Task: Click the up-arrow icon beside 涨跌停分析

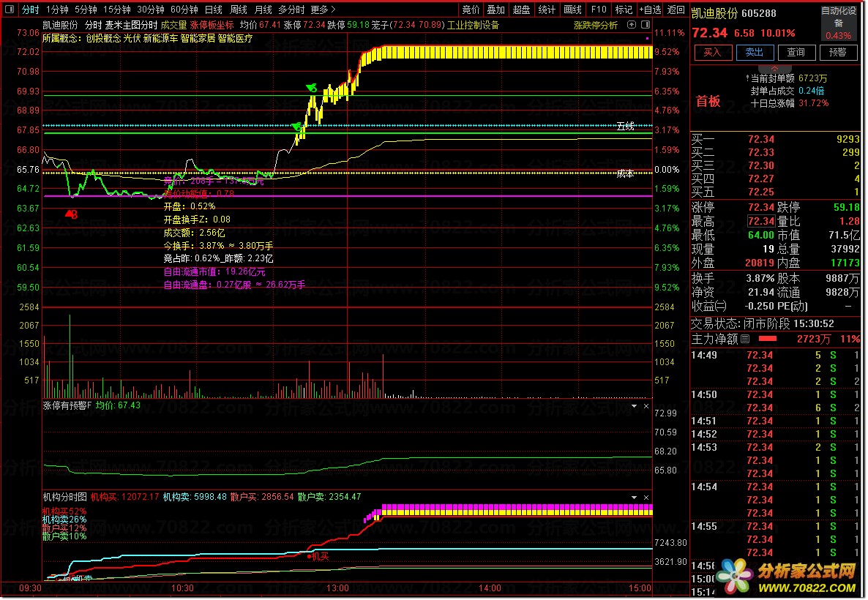Action: (632, 25)
